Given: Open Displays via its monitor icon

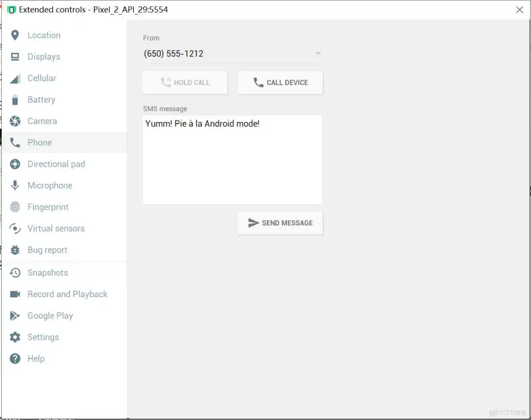Looking at the screenshot, I should coord(15,57).
